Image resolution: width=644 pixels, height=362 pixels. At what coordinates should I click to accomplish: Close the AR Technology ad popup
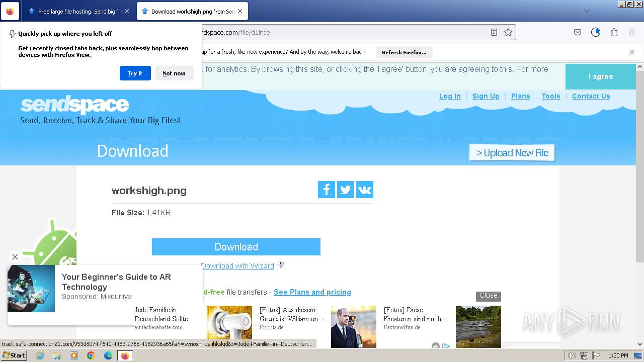(15, 257)
